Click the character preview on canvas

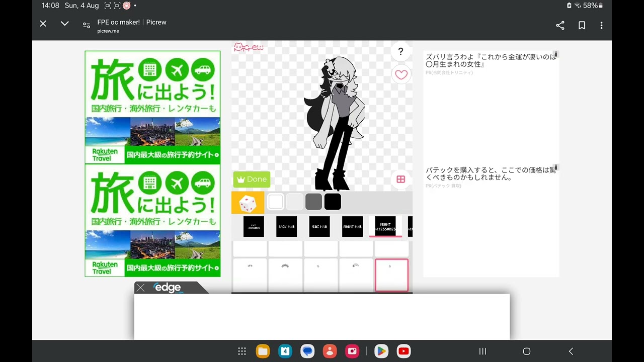pos(334,123)
